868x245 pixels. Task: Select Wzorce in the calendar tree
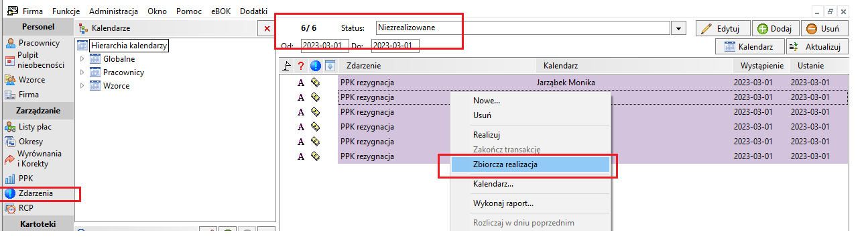click(117, 86)
